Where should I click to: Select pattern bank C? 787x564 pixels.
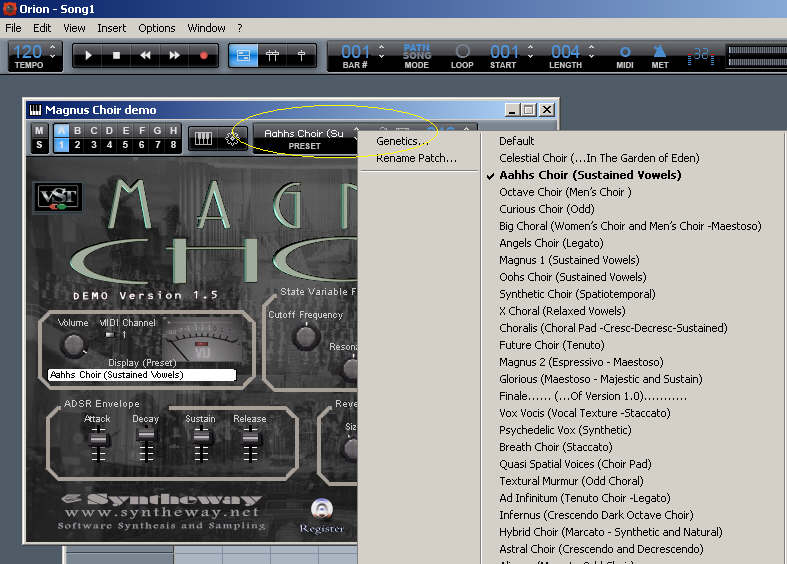[x=93, y=130]
